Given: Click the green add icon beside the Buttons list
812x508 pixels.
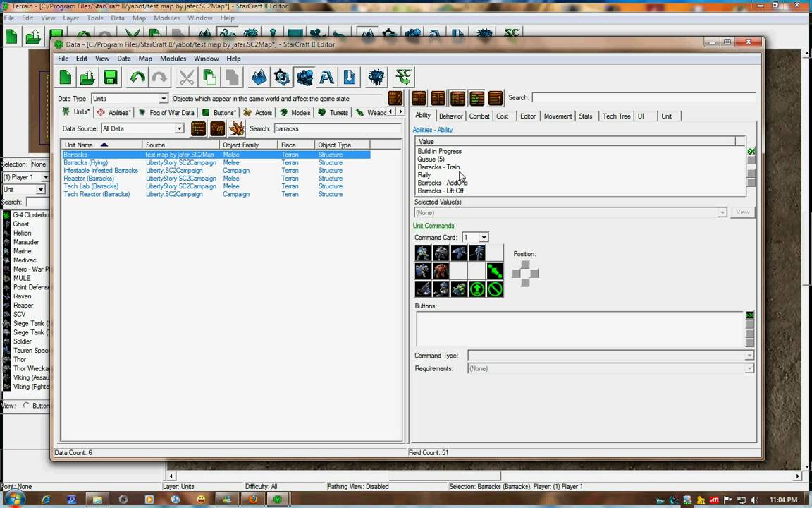Looking at the screenshot, I should (x=749, y=315).
